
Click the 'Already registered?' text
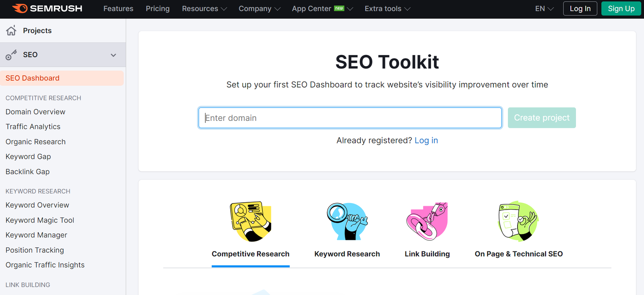point(374,140)
